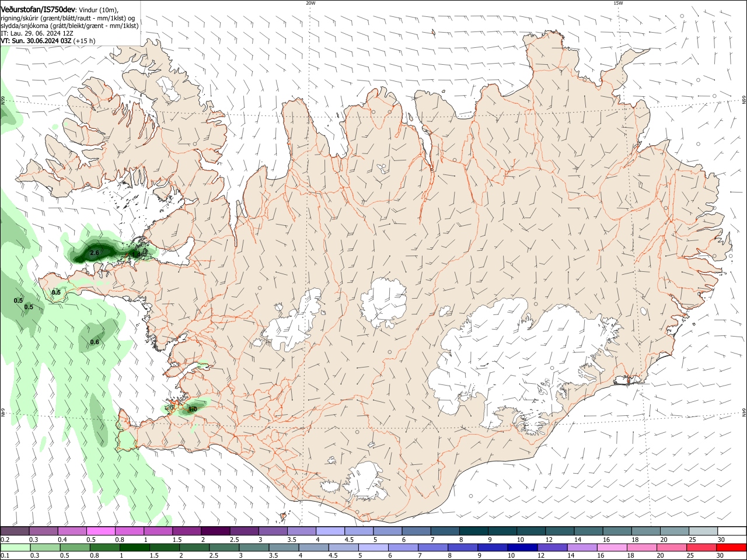The height and width of the screenshot is (560, 747).
Task: Click the legend line 'rigning/skúrir (grænt/blátt/rautt - mm/1klst) og'
Action: coord(68,18)
